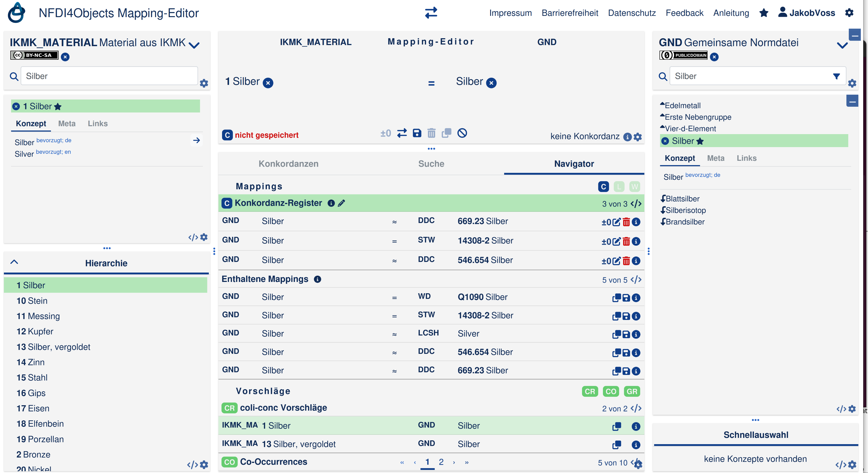The image size is (868, 473).
Task: Save the current unsaved mapping
Action: pos(417,133)
